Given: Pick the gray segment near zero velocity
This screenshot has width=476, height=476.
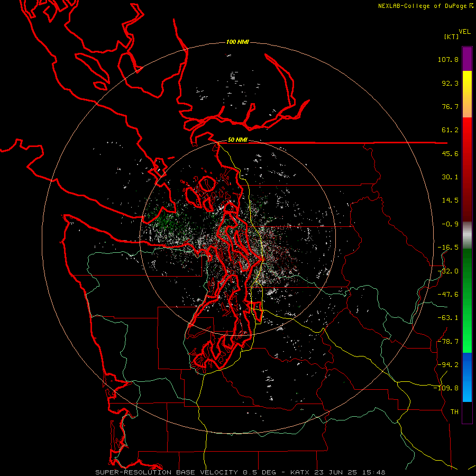Looking at the screenshot, I should (467, 235).
